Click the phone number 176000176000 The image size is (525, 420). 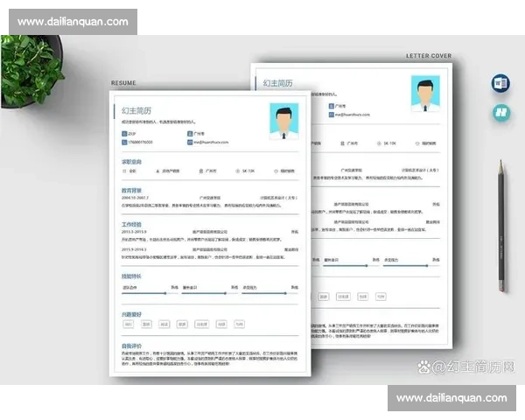coord(140,143)
